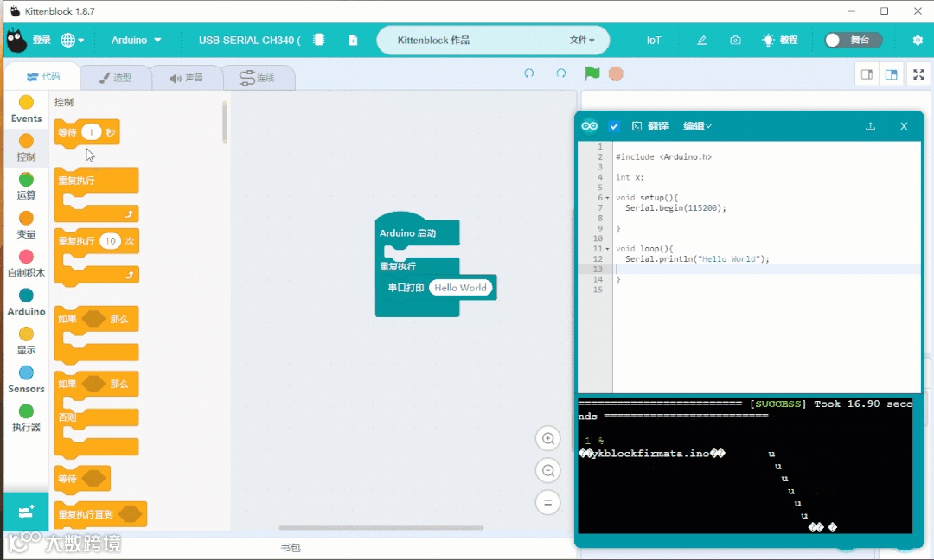The image size is (934, 560).
Task: Select the 控制 block category
Action: point(26,148)
